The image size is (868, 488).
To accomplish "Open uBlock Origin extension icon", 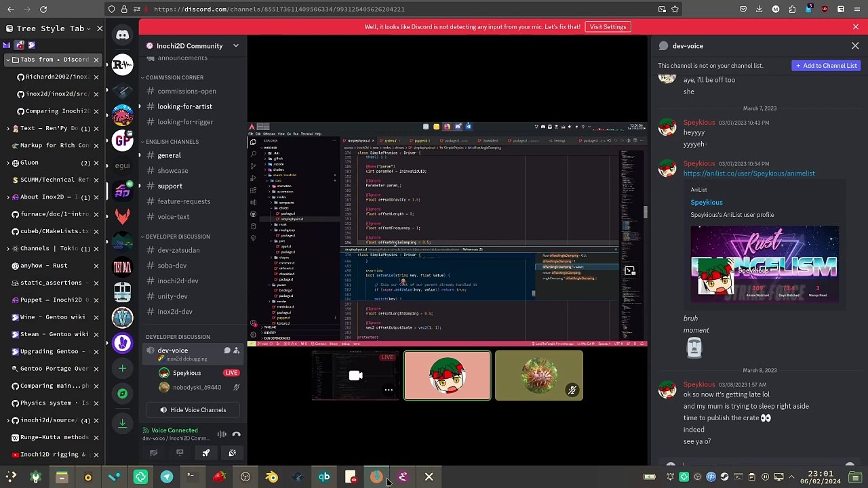I will (825, 9).
